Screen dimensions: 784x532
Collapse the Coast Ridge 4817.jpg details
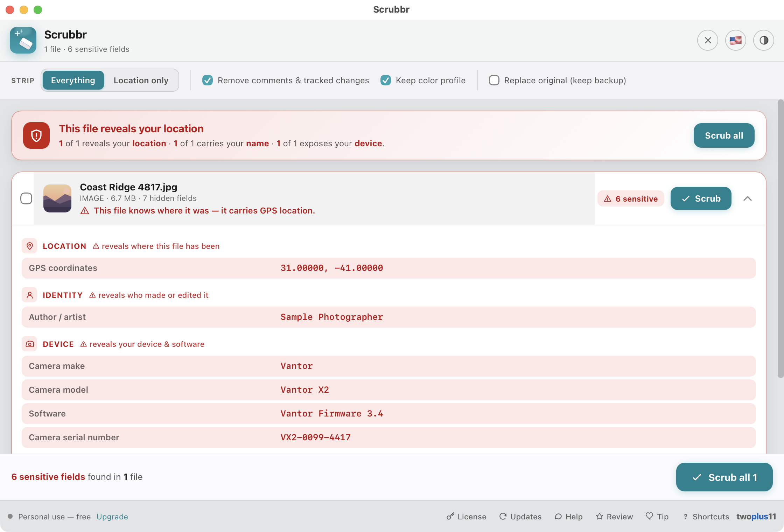748,198
